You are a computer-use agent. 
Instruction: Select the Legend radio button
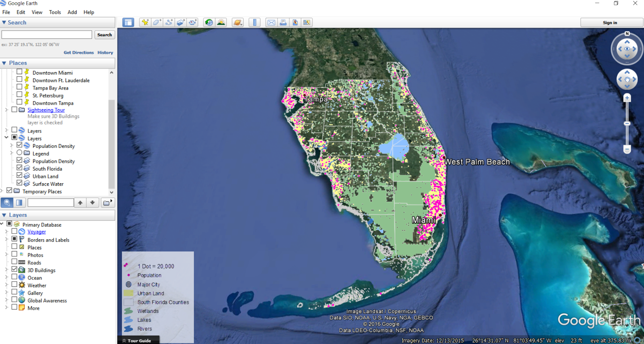click(x=19, y=153)
